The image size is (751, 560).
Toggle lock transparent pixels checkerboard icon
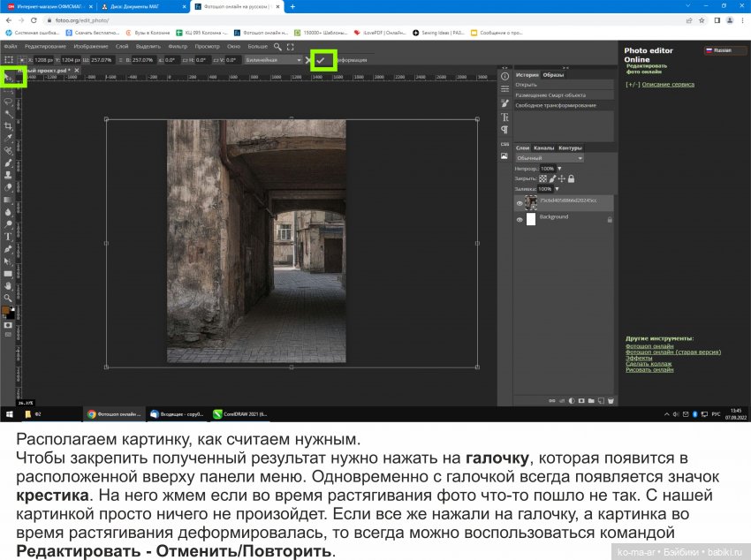tap(543, 178)
